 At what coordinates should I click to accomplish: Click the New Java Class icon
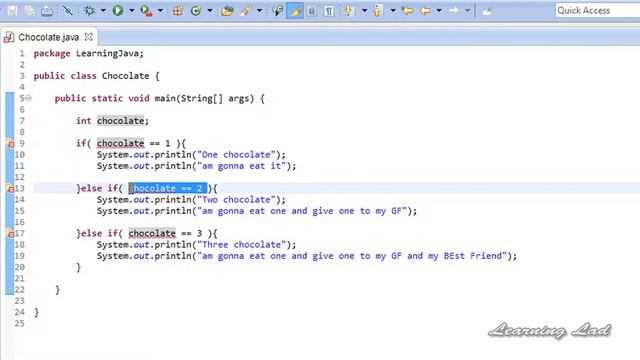tap(196, 11)
